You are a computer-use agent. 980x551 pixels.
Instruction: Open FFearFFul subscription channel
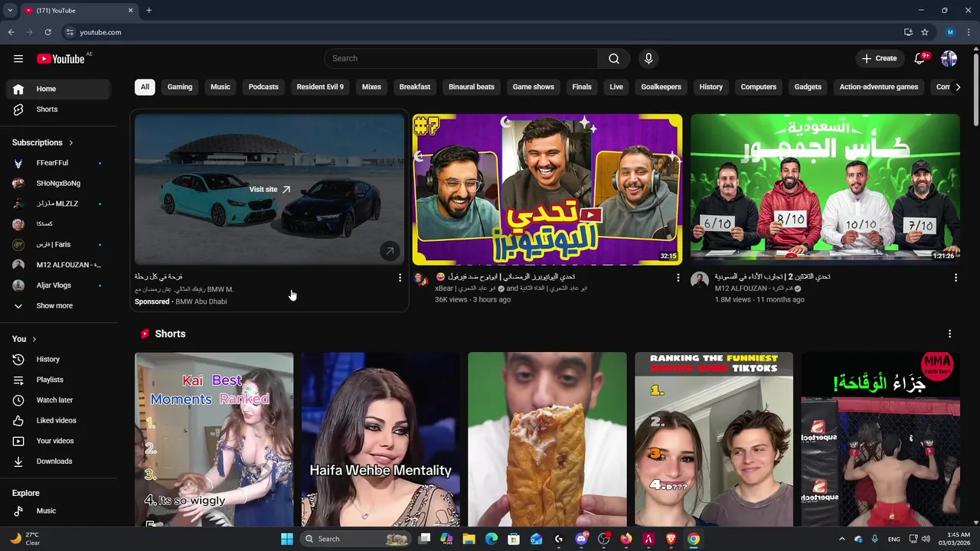(58, 163)
